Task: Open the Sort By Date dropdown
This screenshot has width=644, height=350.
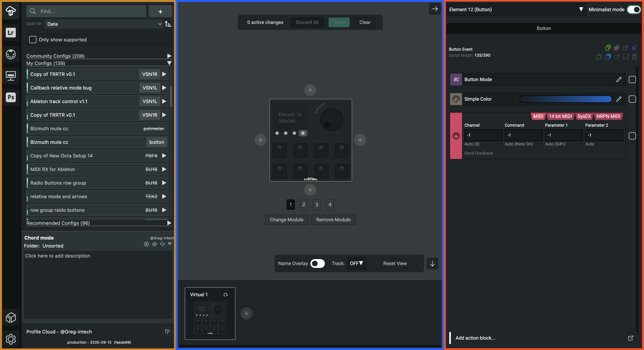Action: point(104,24)
